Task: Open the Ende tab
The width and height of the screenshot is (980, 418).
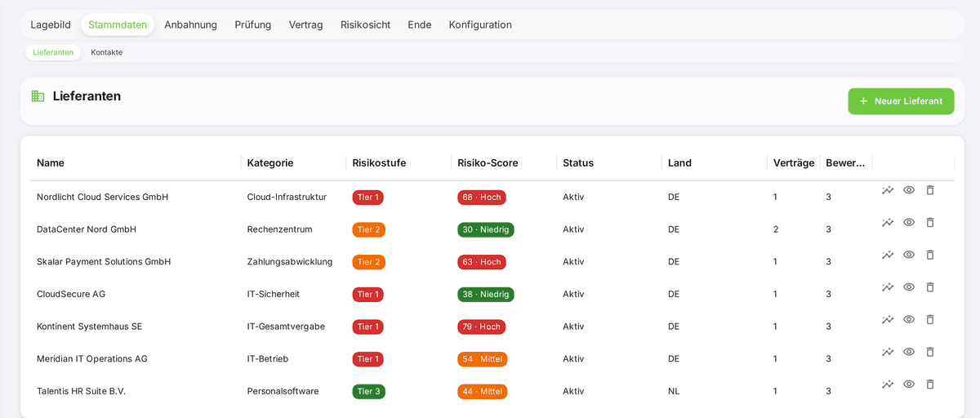Action: [420, 24]
